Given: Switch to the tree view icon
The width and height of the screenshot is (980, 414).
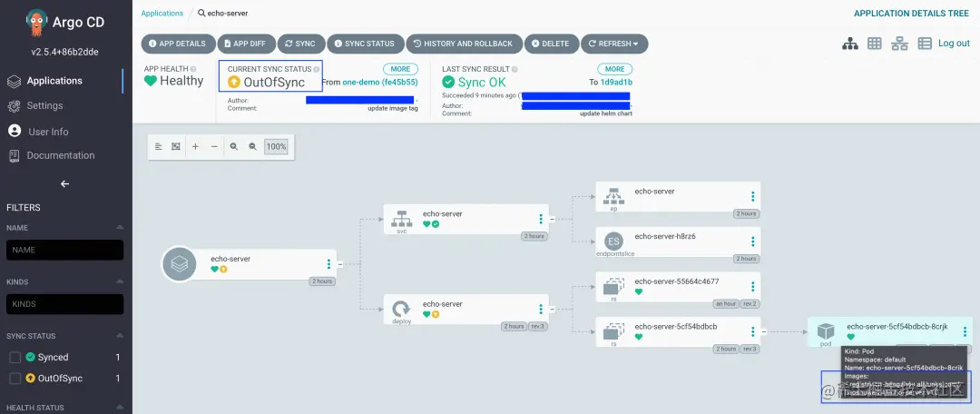Looking at the screenshot, I should pos(850,44).
